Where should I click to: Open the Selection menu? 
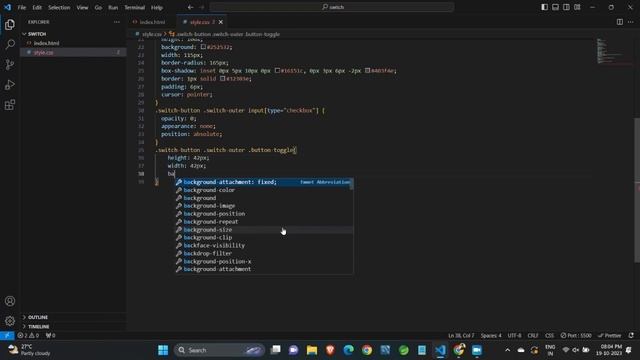(59, 7)
